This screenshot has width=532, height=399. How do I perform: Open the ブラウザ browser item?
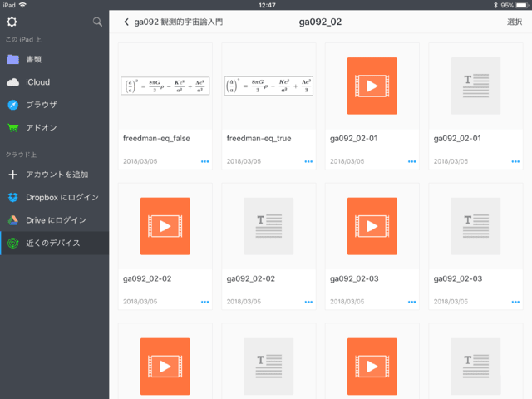pos(54,105)
